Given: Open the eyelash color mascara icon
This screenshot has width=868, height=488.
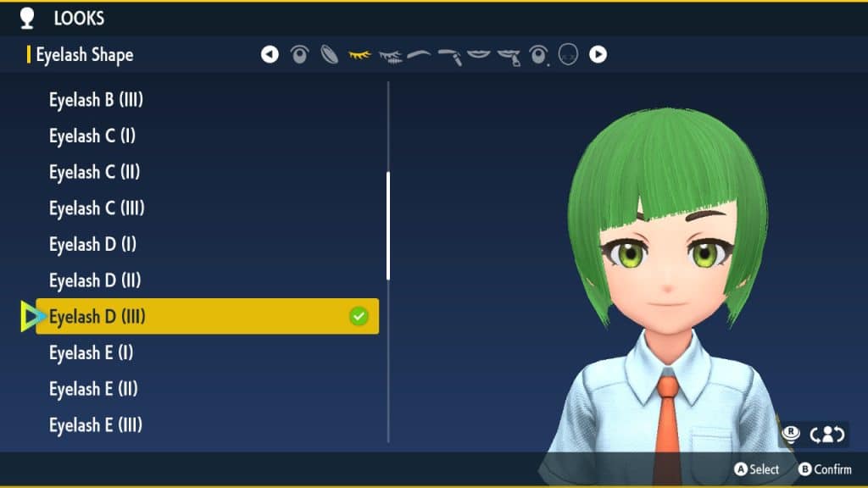Looking at the screenshot, I should click(390, 57).
